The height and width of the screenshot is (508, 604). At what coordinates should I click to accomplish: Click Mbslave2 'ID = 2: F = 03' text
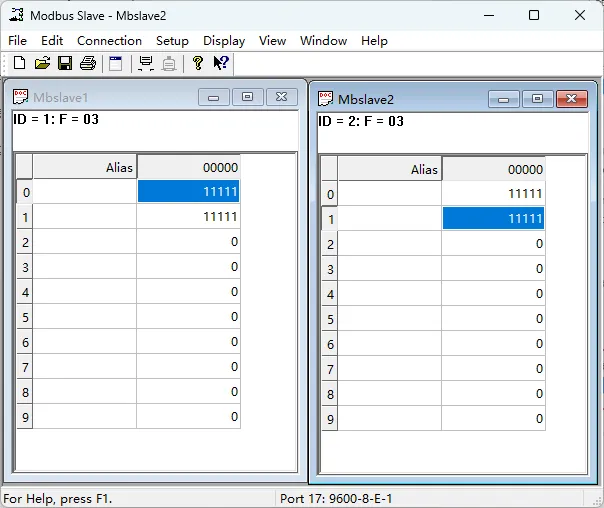(x=361, y=121)
